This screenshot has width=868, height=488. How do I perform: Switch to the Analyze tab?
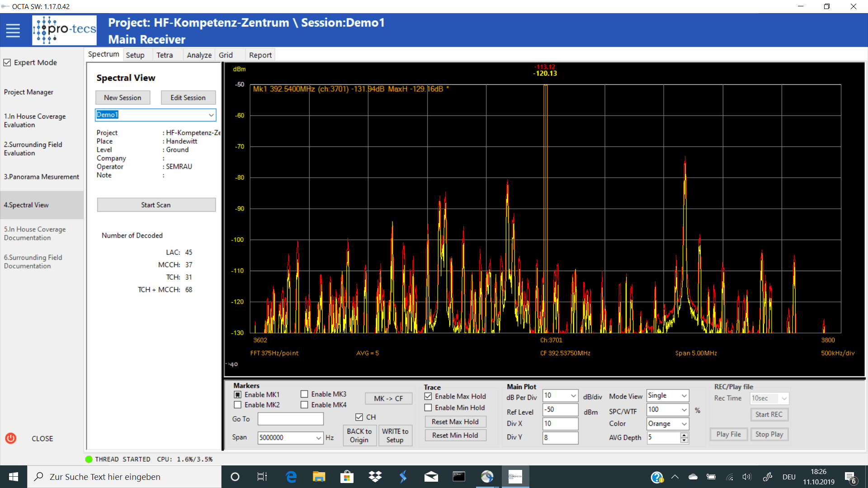click(x=199, y=55)
